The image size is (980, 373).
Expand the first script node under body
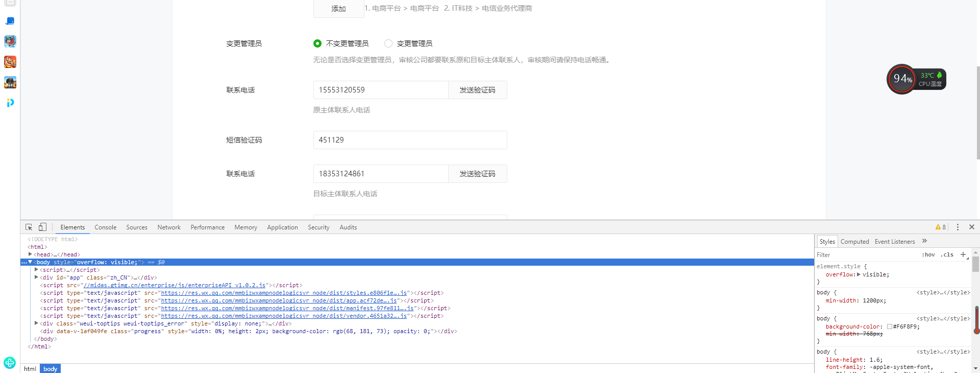click(x=36, y=269)
